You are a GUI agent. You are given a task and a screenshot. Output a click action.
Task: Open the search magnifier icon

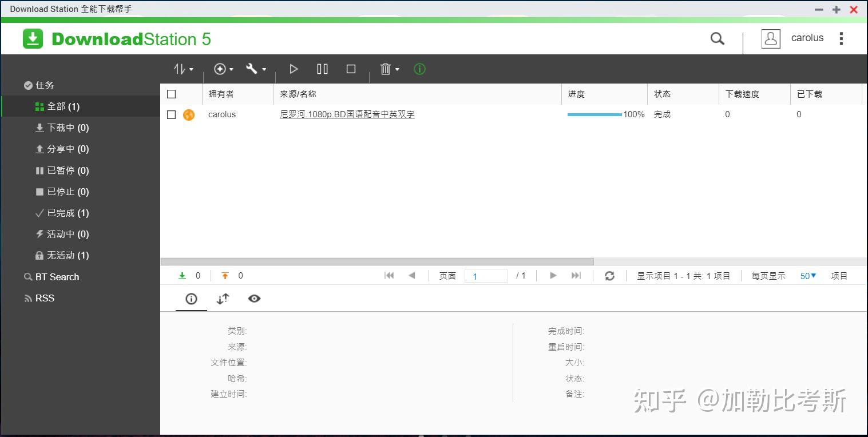point(717,38)
